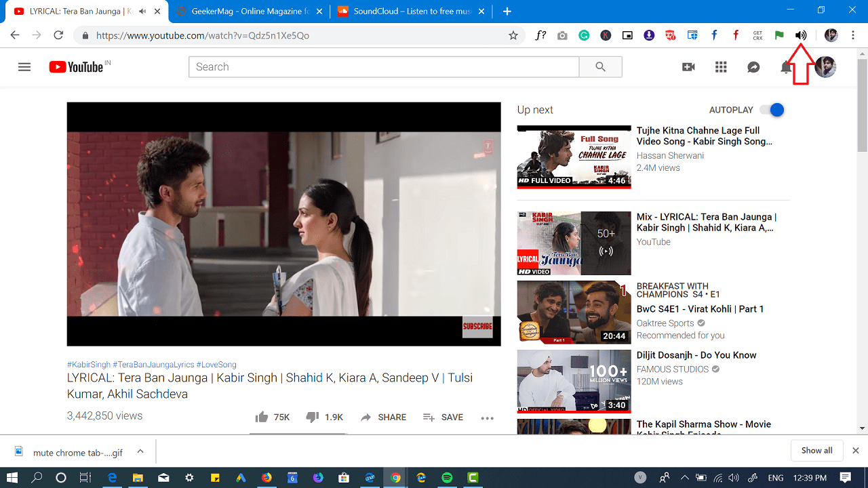This screenshot has height=488, width=868.
Task: Click The Kapil Sharma Show video title
Action: [x=704, y=429]
